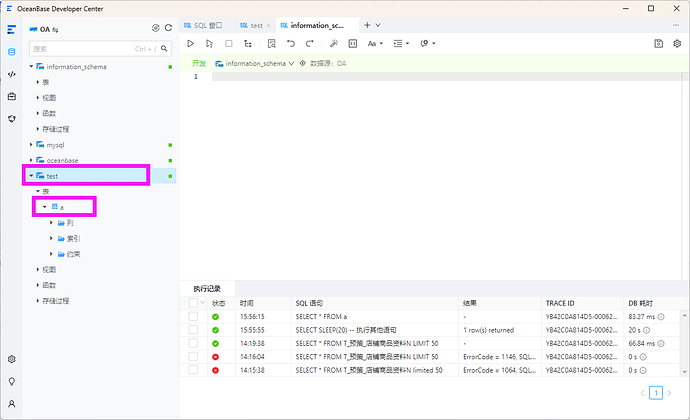
Task: Go to the next records page
Action: pyautogui.click(x=669, y=393)
